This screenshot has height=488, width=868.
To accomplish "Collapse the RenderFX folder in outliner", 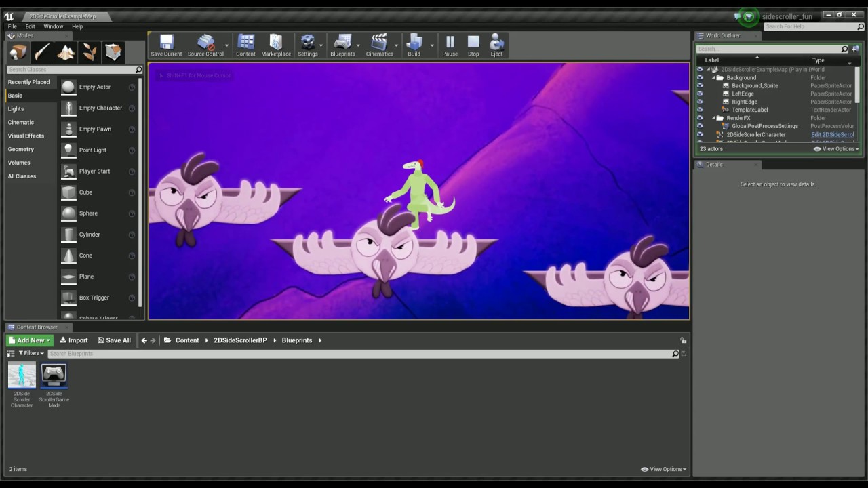I will (x=714, y=118).
